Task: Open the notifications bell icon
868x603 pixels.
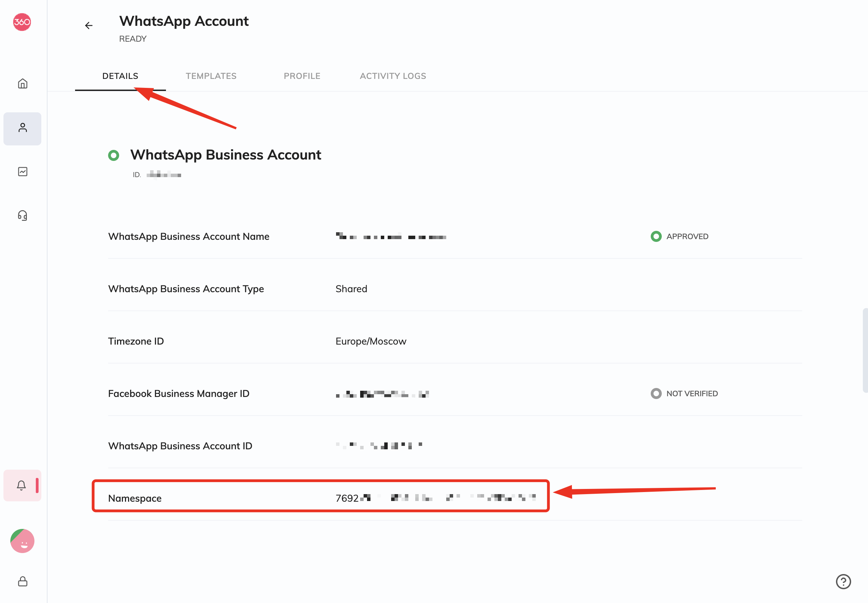Action: pos(22,485)
